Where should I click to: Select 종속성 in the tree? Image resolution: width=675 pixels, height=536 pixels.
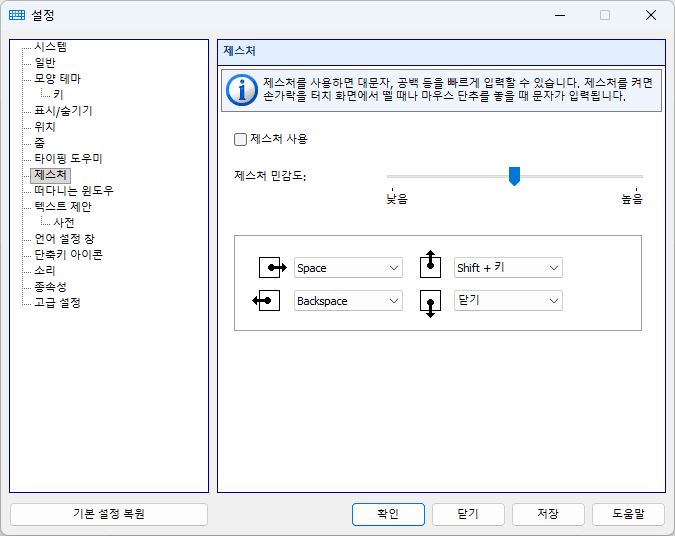pos(50,286)
